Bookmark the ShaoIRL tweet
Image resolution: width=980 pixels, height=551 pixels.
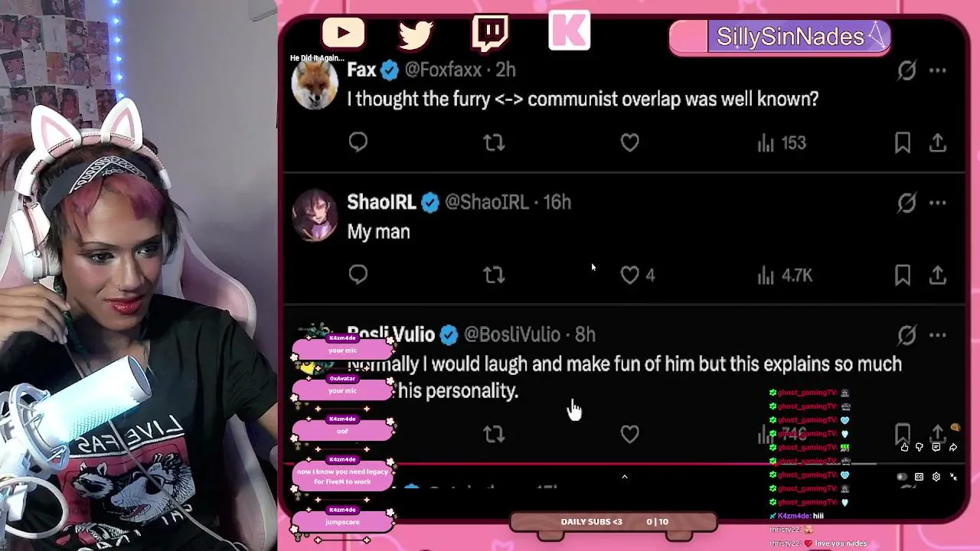pyautogui.click(x=903, y=275)
